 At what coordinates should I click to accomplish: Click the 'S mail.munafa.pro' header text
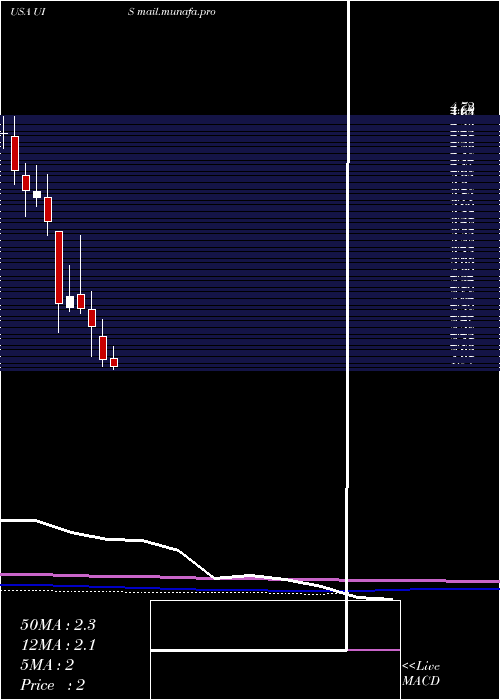[172, 12]
